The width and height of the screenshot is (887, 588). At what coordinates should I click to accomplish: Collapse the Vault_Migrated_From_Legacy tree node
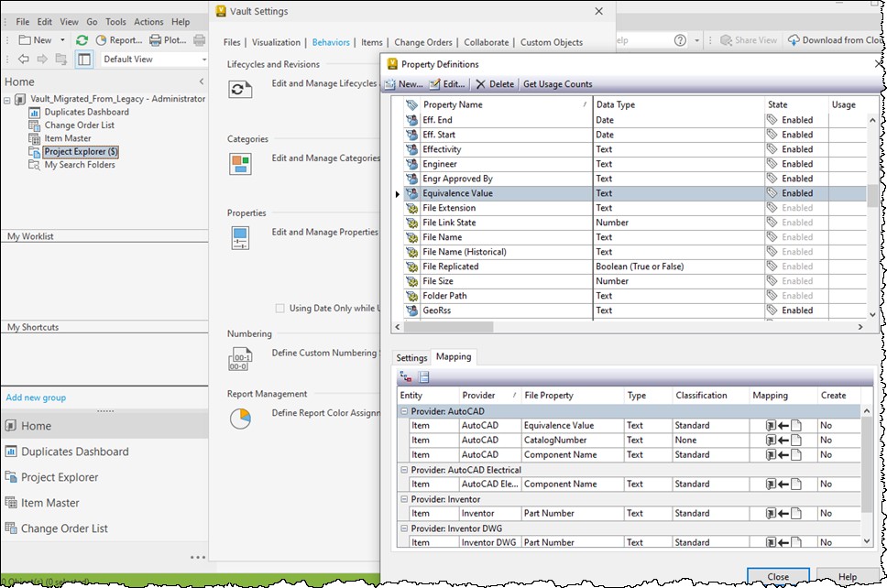(6, 100)
